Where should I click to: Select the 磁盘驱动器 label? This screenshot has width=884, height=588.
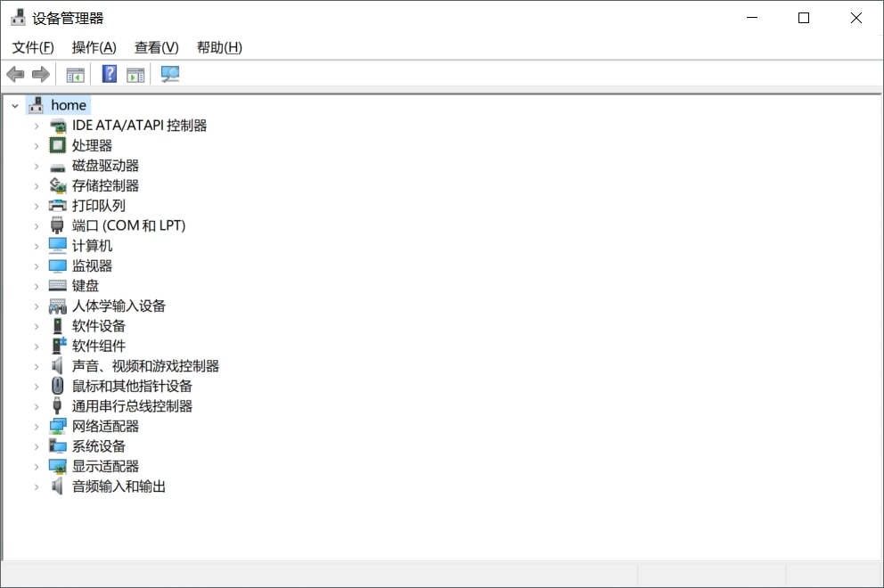pyautogui.click(x=105, y=166)
